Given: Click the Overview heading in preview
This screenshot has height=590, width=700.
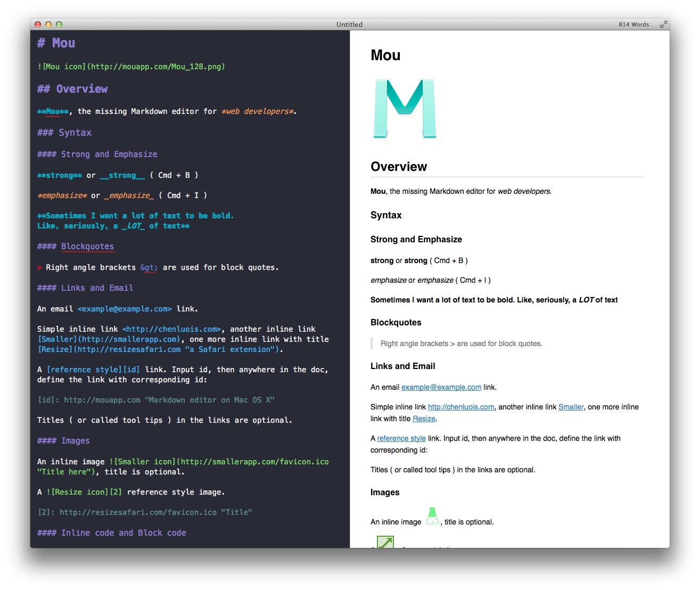Looking at the screenshot, I should pyautogui.click(x=399, y=167).
